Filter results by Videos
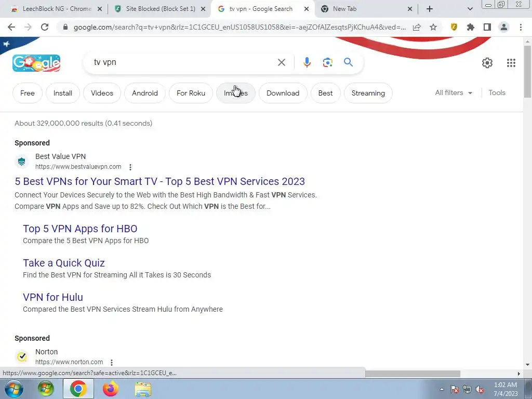This screenshot has height=399, width=532. pyautogui.click(x=102, y=93)
